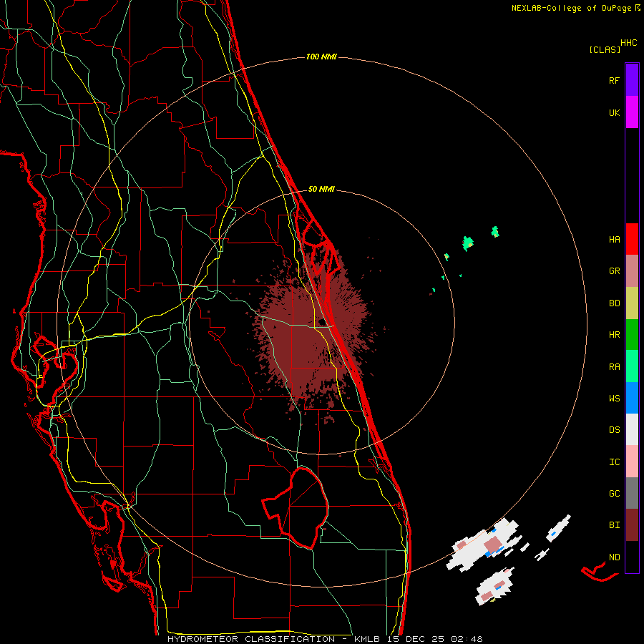This screenshot has width=644, height=644.
Task: Click the RF purple legend color
Action: click(632, 80)
